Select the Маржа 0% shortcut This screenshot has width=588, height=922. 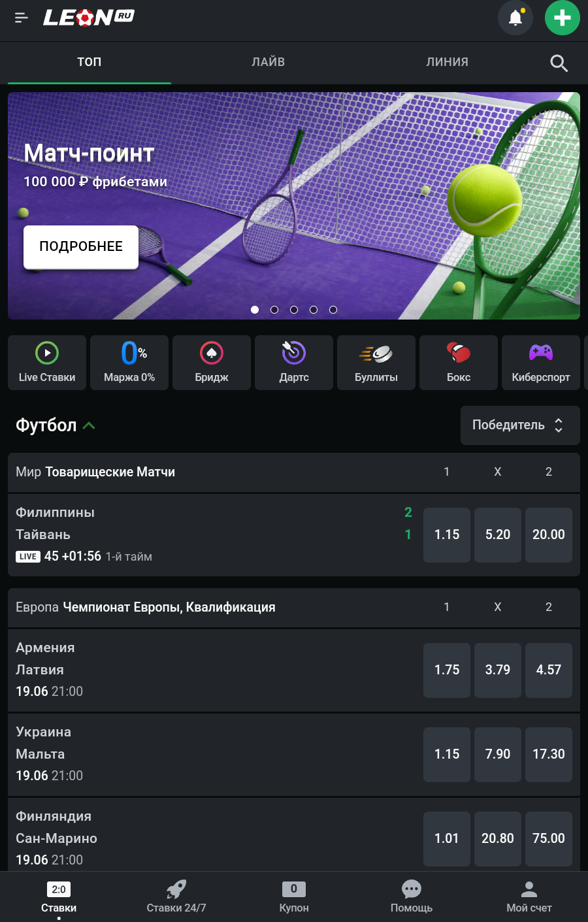[x=129, y=363]
